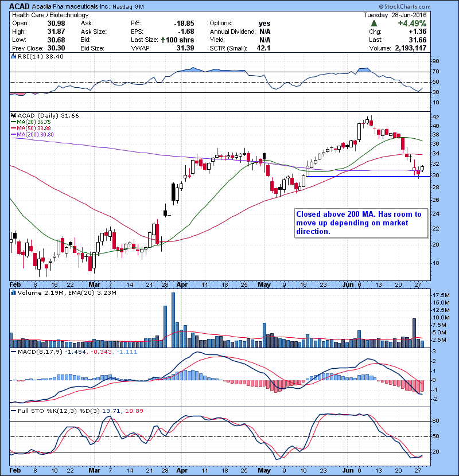
Task: Click the Chg value +1.36
Action: pos(417,32)
